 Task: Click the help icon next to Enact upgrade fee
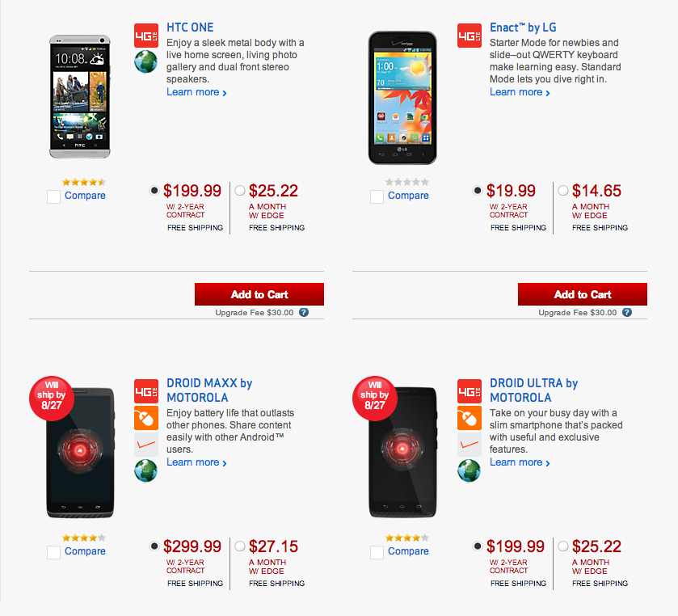[x=627, y=312]
